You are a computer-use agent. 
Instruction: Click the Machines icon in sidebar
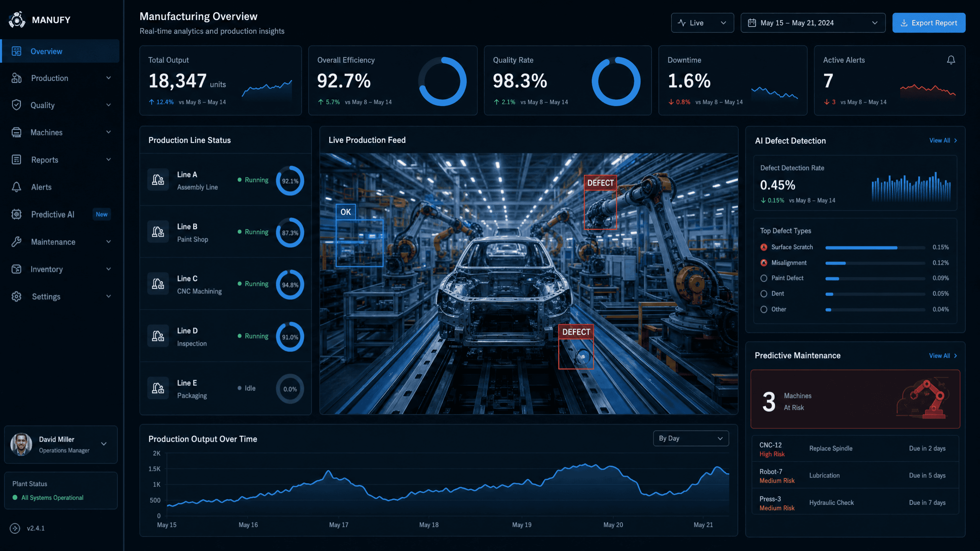(16, 132)
